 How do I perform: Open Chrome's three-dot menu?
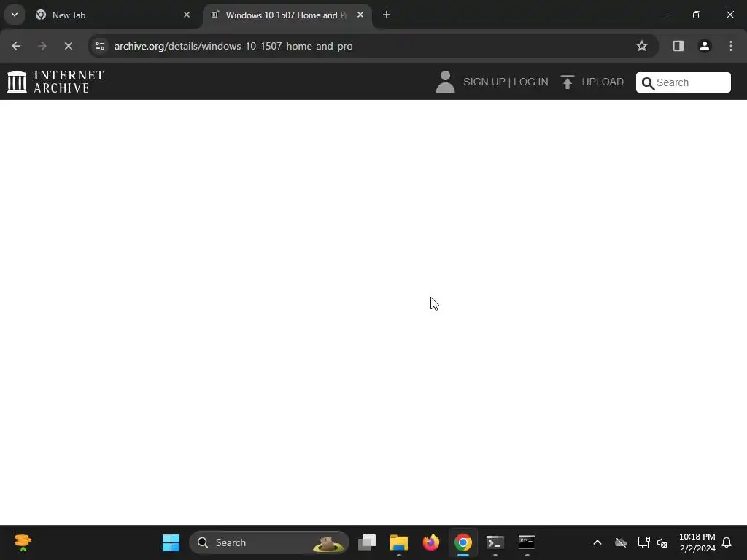pos(730,46)
